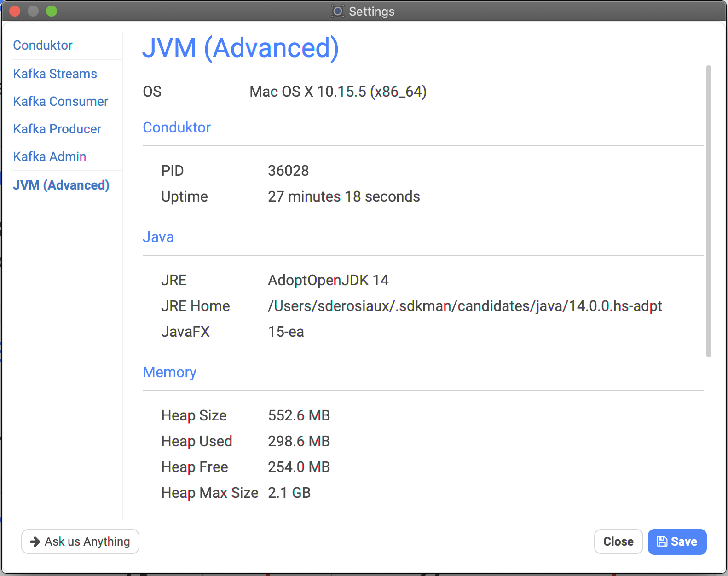Click the arrow icon on Ask us Anything
The height and width of the screenshot is (576, 728).
click(35, 541)
